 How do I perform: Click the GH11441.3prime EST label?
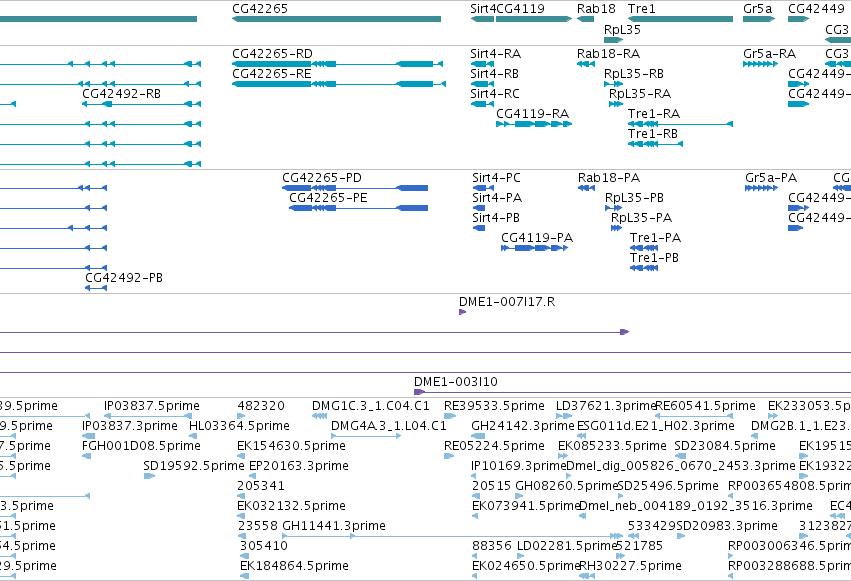(x=334, y=526)
